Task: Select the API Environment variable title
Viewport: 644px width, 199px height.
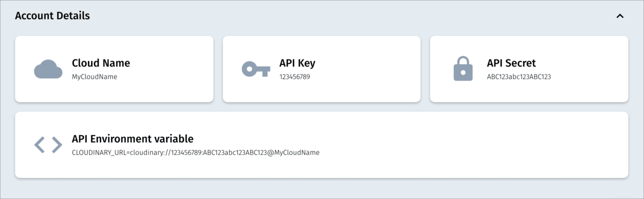Action: (133, 139)
